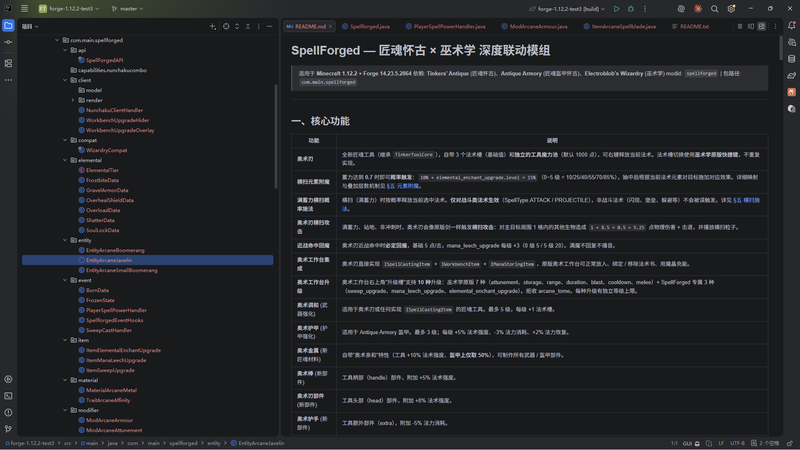Hide the project panel
Image resolution: width=800 pixels, height=450 pixels.
[269, 27]
